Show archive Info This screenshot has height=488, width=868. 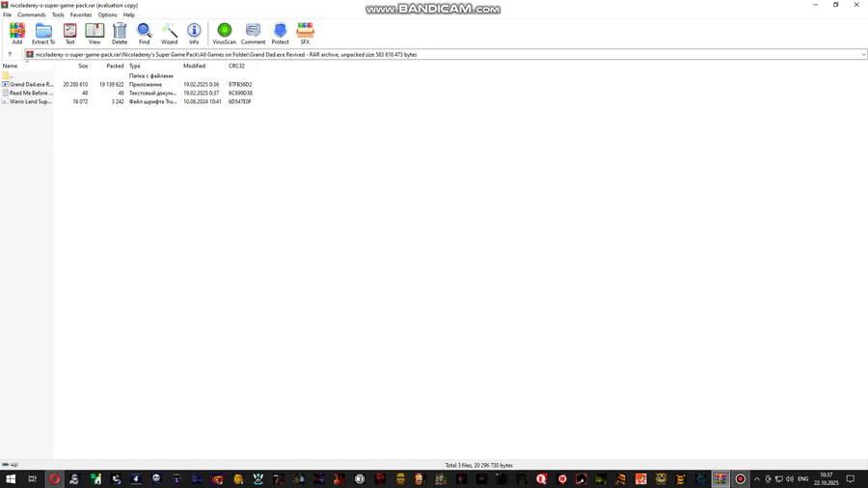coord(194,33)
